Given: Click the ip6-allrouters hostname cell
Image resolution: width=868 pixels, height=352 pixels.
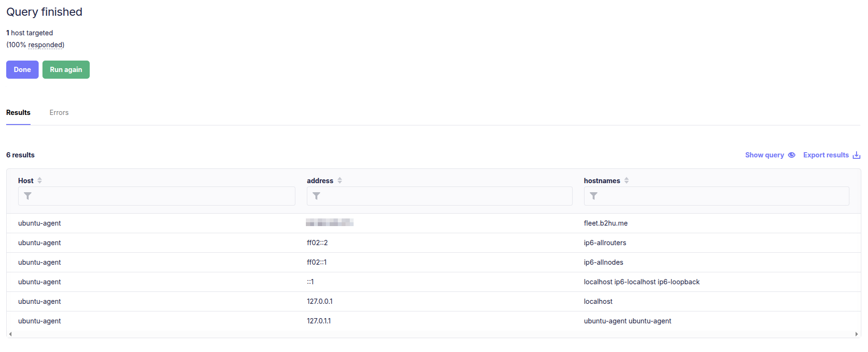Looking at the screenshot, I should [x=605, y=243].
